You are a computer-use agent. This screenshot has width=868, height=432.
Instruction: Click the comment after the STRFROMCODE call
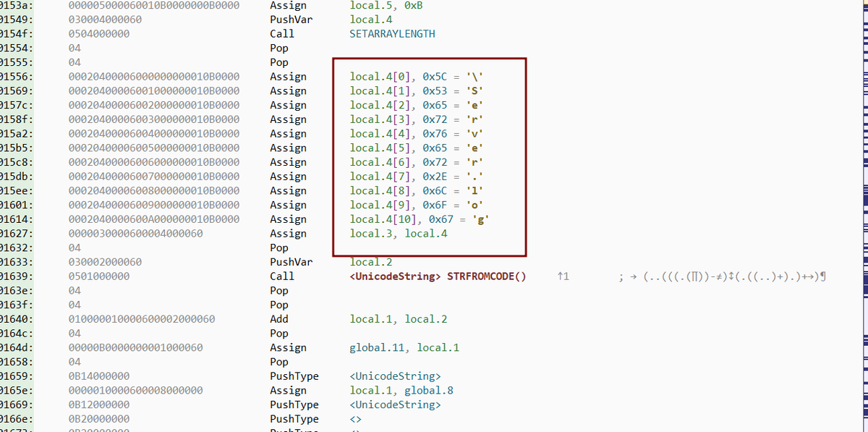(x=724, y=276)
